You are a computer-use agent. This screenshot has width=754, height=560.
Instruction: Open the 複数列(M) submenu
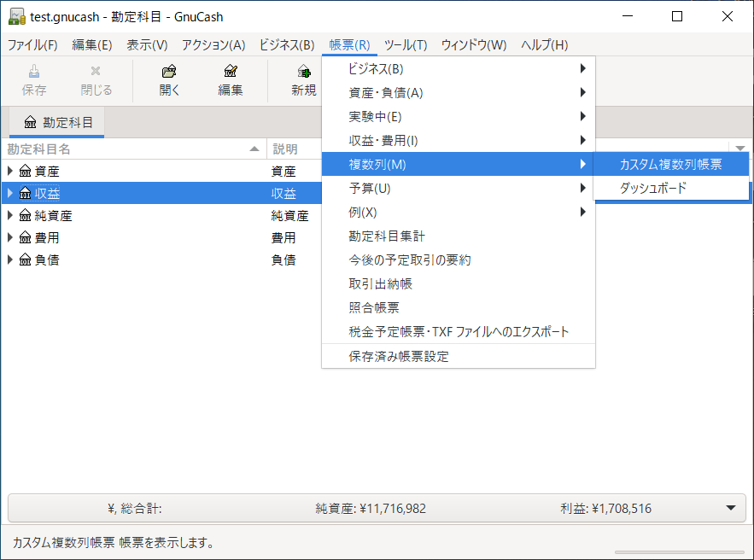tap(459, 164)
